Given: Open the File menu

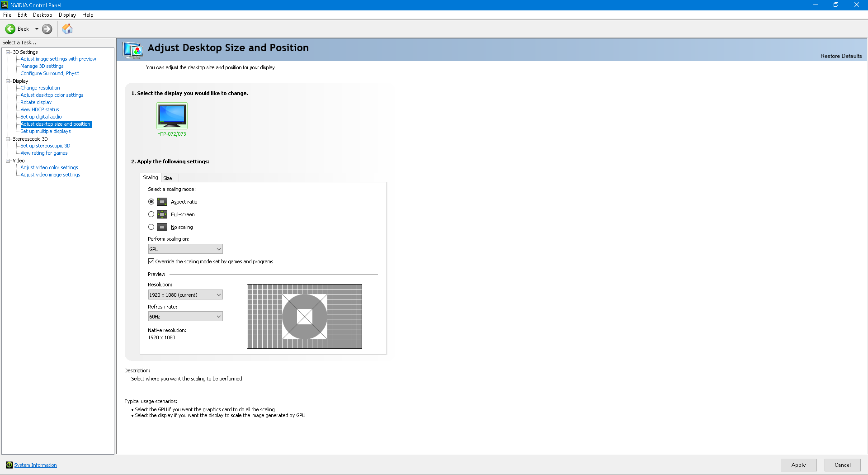Looking at the screenshot, I should (7, 15).
